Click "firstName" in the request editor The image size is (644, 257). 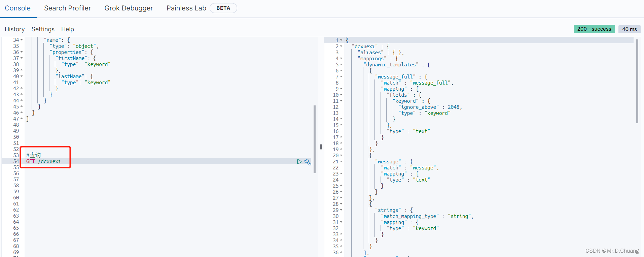tap(72, 58)
